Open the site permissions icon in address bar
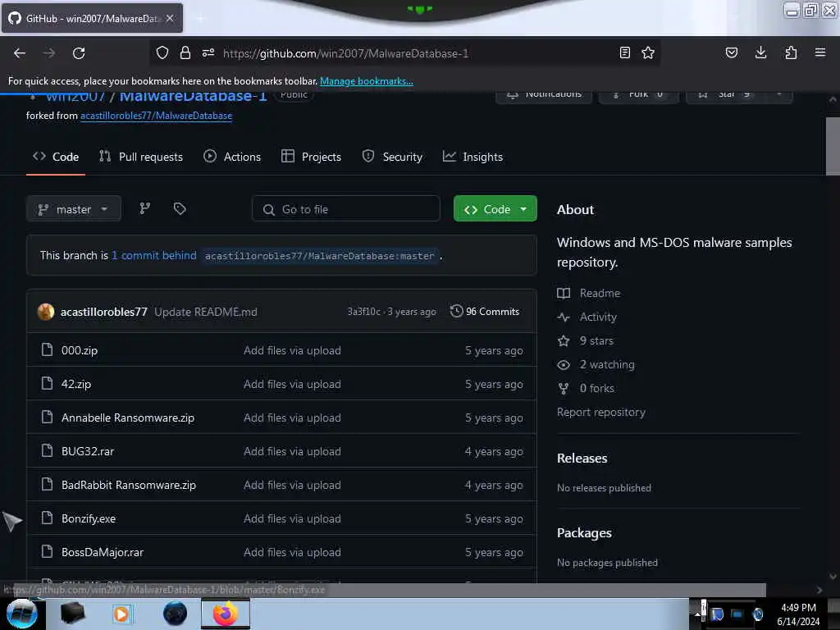Image resolution: width=840 pixels, height=630 pixels. [208, 52]
